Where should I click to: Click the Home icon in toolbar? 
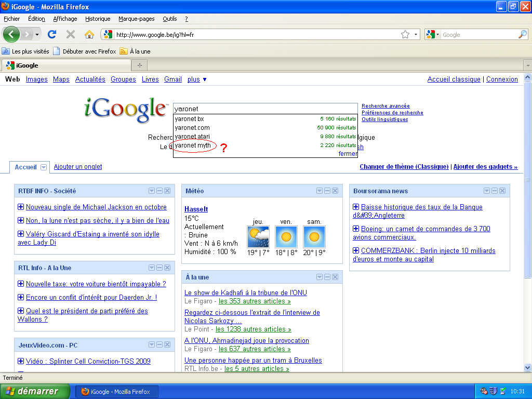click(x=89, y=34)
